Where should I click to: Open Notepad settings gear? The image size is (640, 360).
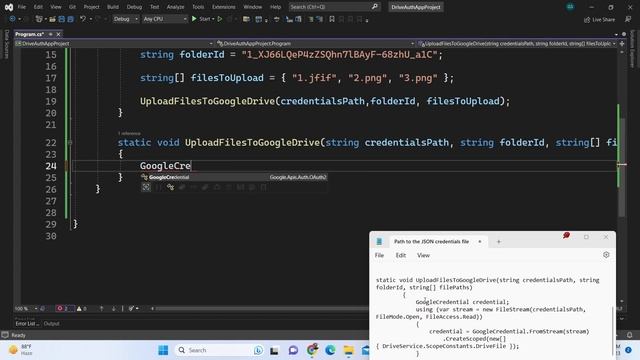pyautogui.click(x=606, y=255)
